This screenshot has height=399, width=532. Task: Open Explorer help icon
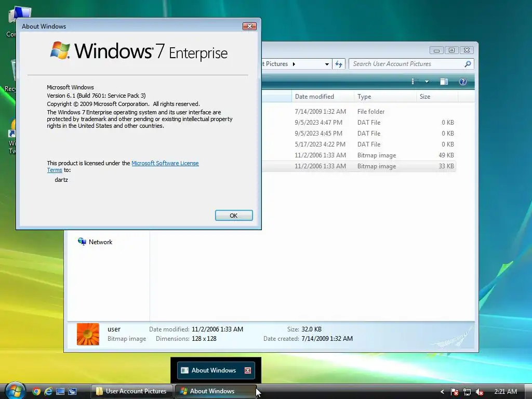point(463,82)
